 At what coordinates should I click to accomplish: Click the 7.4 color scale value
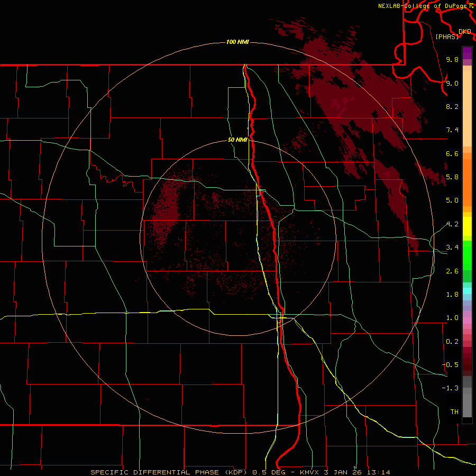[x=452, y=130]
